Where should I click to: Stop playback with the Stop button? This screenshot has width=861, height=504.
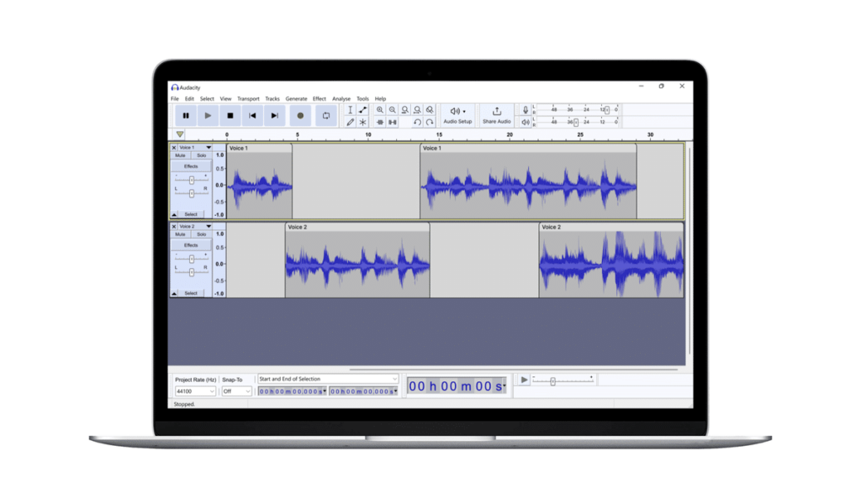tap(230, 116)
